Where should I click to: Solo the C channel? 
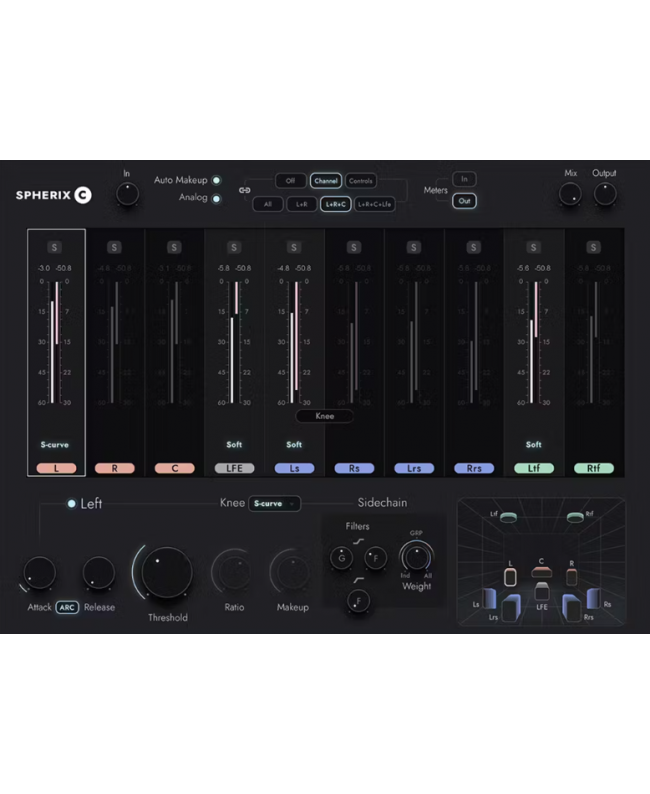(x=174, y=247)
